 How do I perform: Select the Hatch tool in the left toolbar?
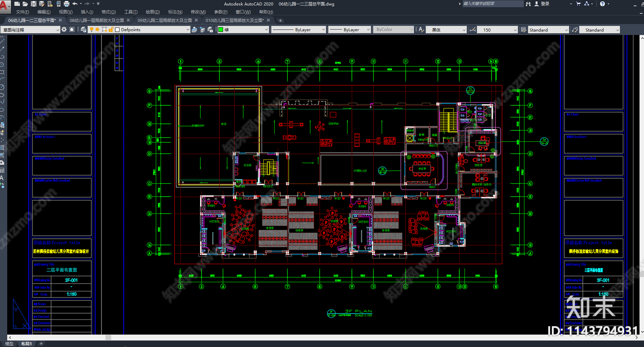(x=2, y=148)
